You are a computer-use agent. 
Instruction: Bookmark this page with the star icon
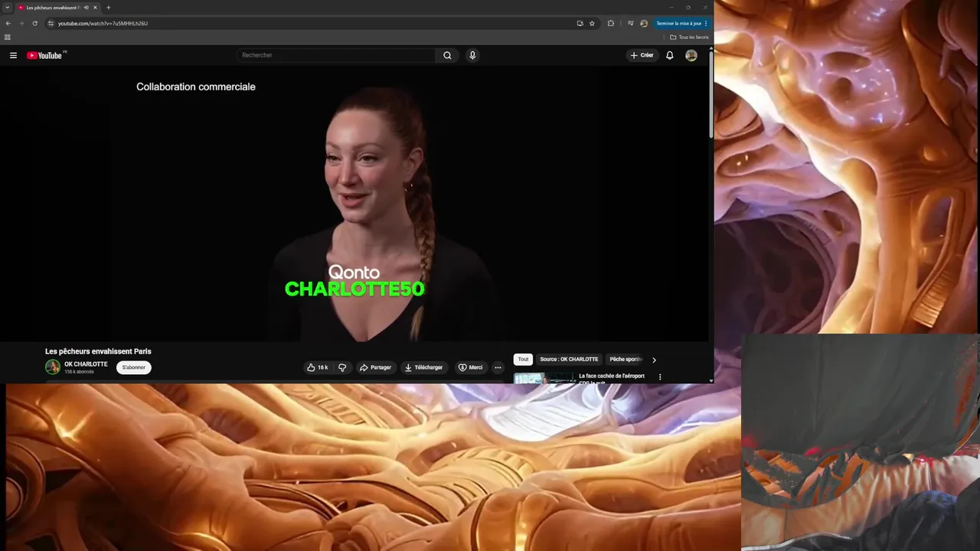coord(592,24)
